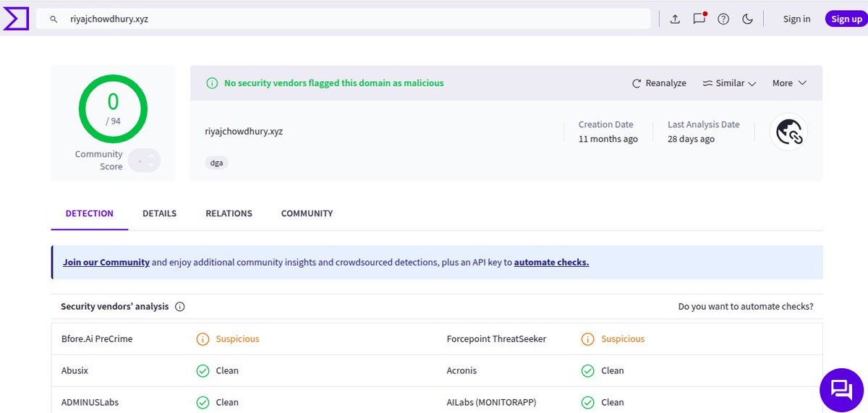Switch to the DETAILS tab

pyautogui.click(x=159, y=213)
